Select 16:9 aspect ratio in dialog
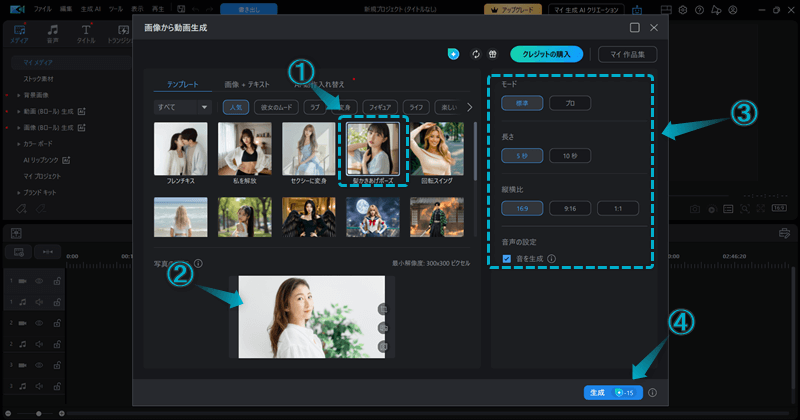 [x=522, y=208]
